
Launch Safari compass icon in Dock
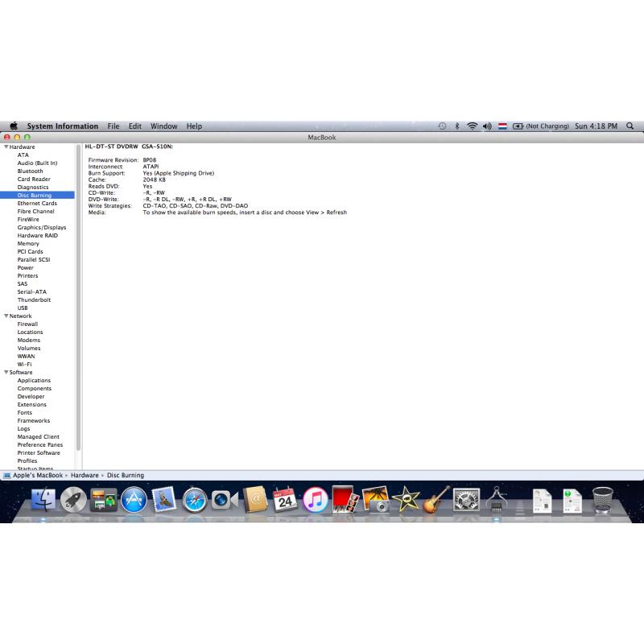pyautogui.click(x=195, y=500)
